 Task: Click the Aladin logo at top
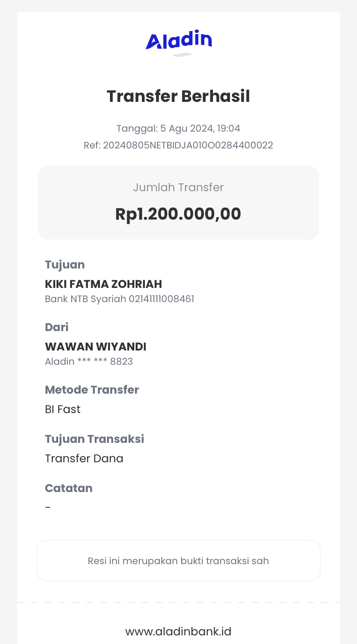178,41
